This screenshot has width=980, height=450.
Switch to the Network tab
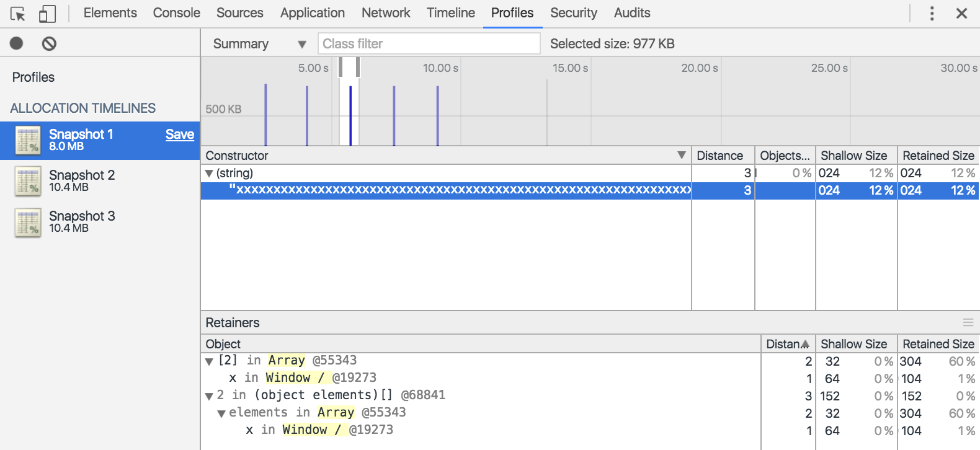(x=386, y=13)
